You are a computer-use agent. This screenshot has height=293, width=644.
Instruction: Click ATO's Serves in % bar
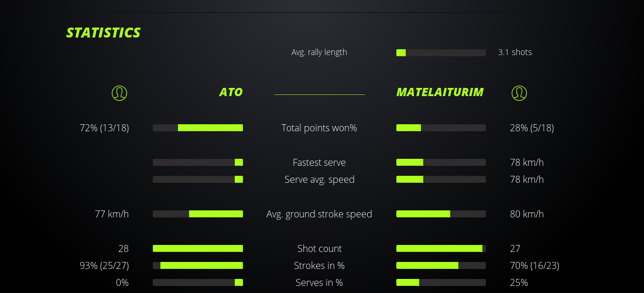tap(198, 282)
